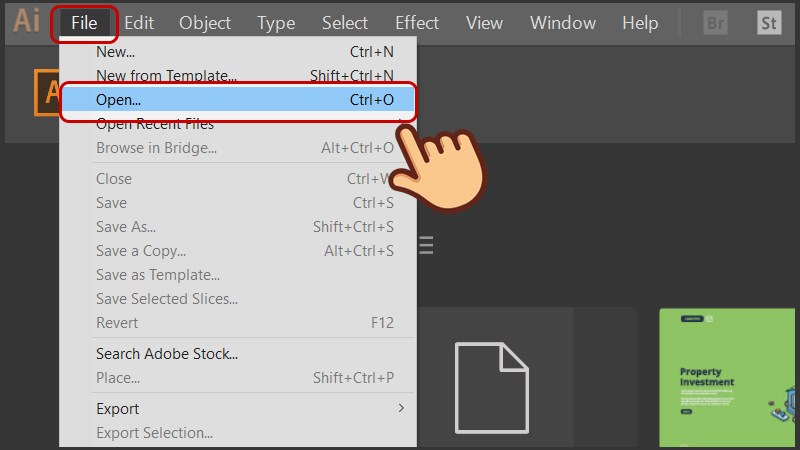
Task: Open the Adobe Stock (St) icon
Action: click(x=768, y=22)
